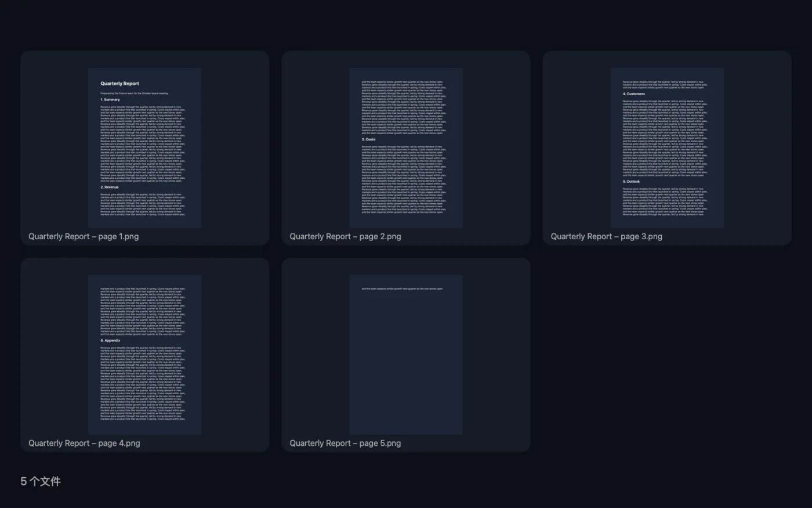Select file name 'Quarterly Report – page 4.png'
The width and height of the screenshot is (812, 508).
tap(84, 443)
